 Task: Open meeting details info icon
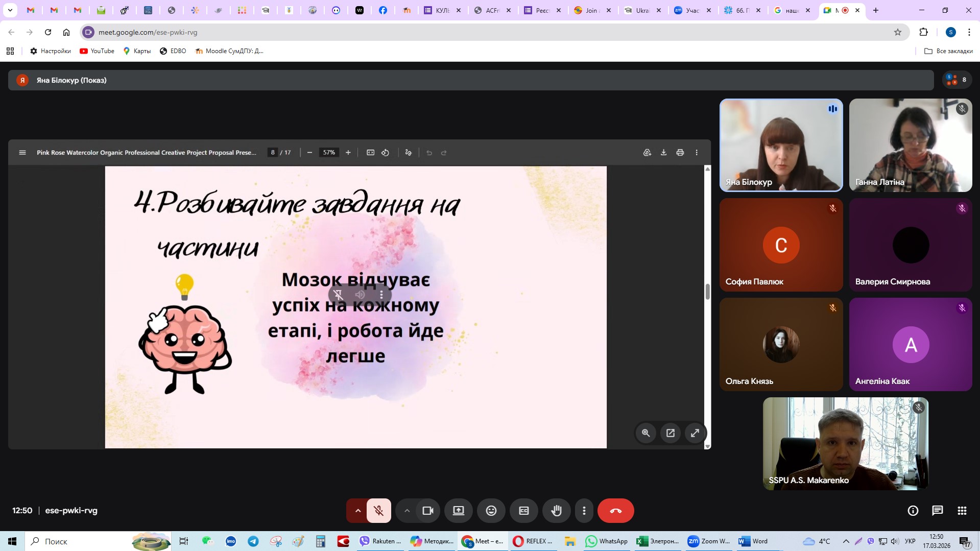click(x=913, y=511)
